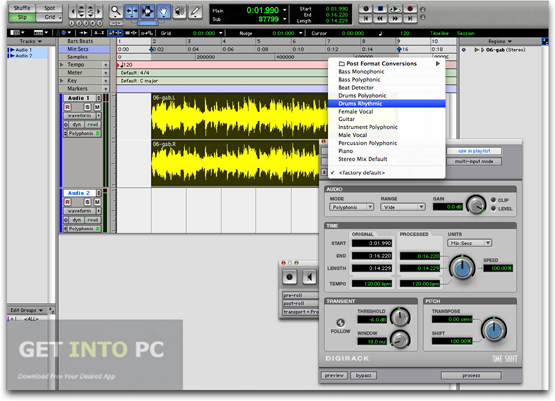Select the Grabber hand tool
Image resolution: width=555 pixels, height=401 pixels.
163,11
